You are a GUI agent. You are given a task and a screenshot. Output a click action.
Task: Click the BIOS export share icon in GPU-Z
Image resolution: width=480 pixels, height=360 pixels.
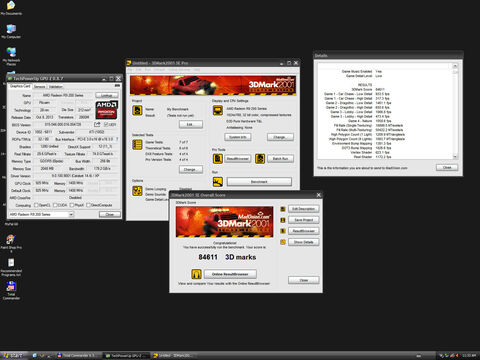[x=97, y=124]
